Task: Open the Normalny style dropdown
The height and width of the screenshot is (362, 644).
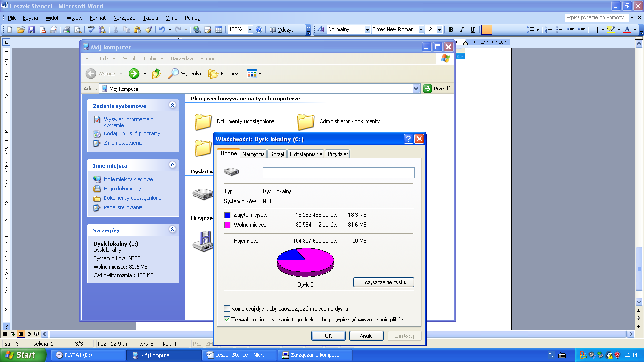Action: coord(367,30)
